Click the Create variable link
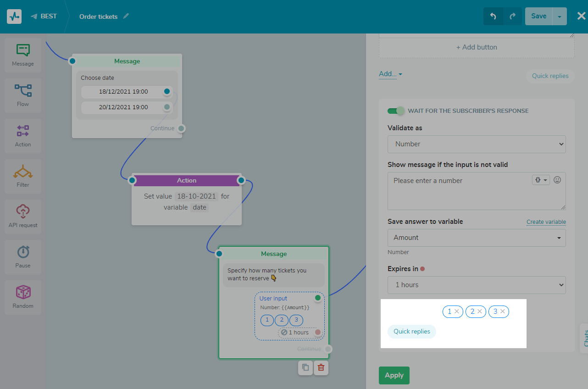The height and width of the screenshot is (389, 588). click(x=546, y=222)
